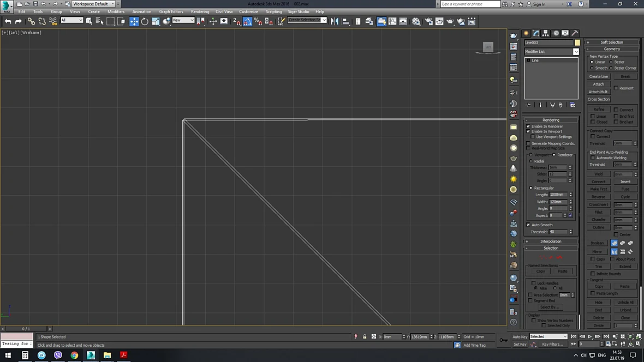Click the search keyword input field
The height and width of the screenshot is (362, 644).
[x=470, y=4]
